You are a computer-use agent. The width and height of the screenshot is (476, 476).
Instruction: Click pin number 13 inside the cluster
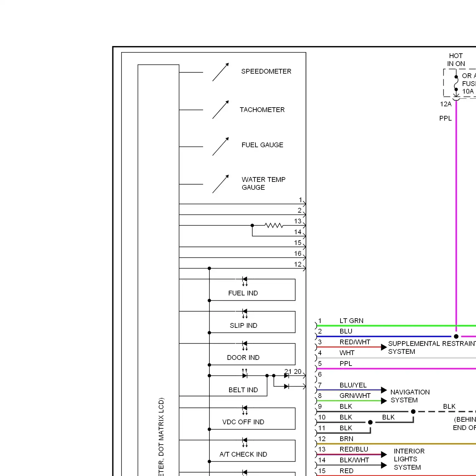[x=298, y=221]
